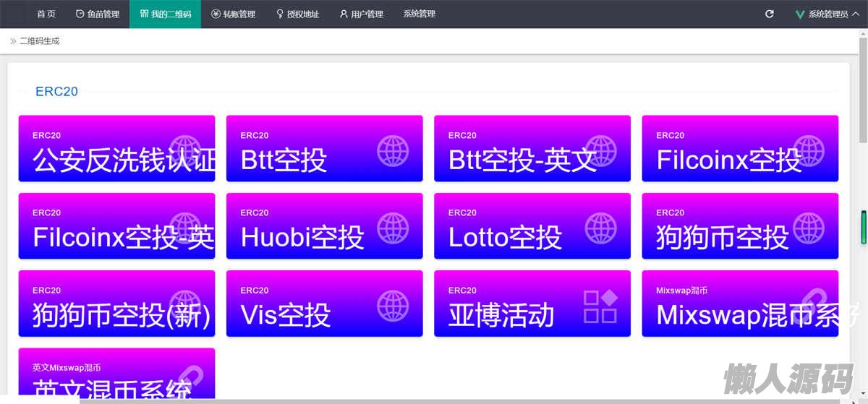
Task: Click the globe icon on Huobi空投 card
Action: 393,228
